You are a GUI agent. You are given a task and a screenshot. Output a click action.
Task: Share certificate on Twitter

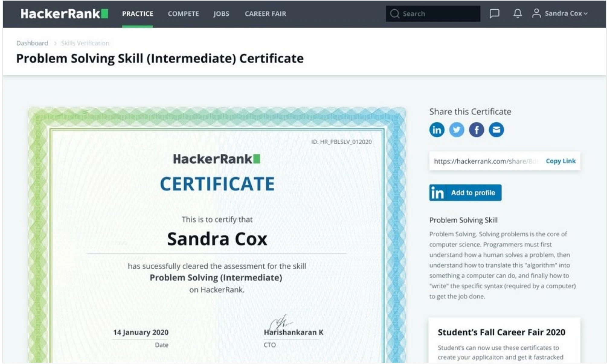456,130
